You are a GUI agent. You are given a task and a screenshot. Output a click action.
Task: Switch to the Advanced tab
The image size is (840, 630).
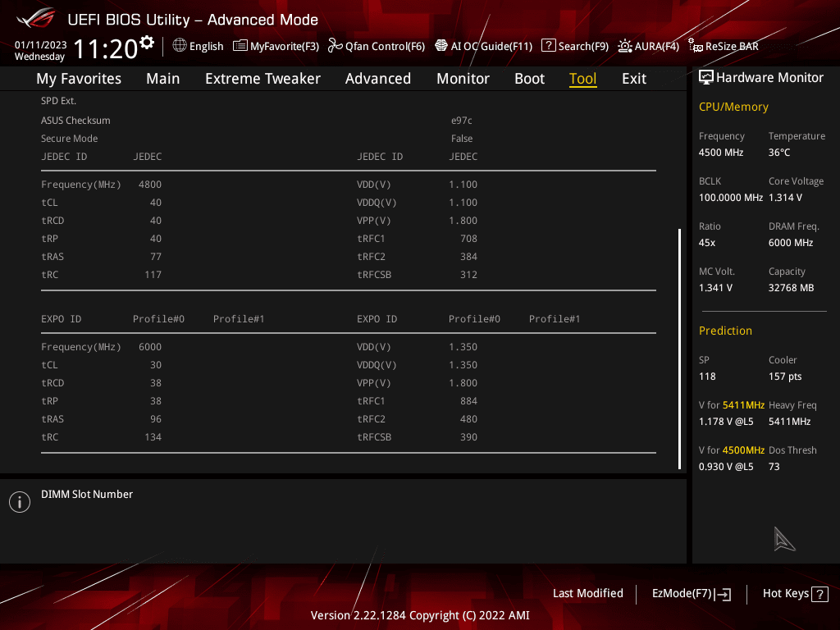377,78
